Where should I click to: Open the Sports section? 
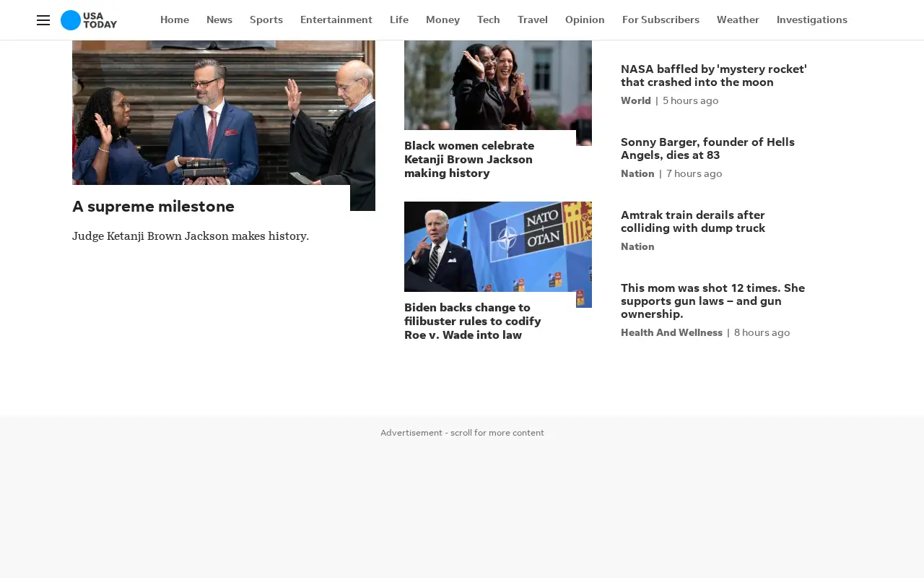click(266, 20)
